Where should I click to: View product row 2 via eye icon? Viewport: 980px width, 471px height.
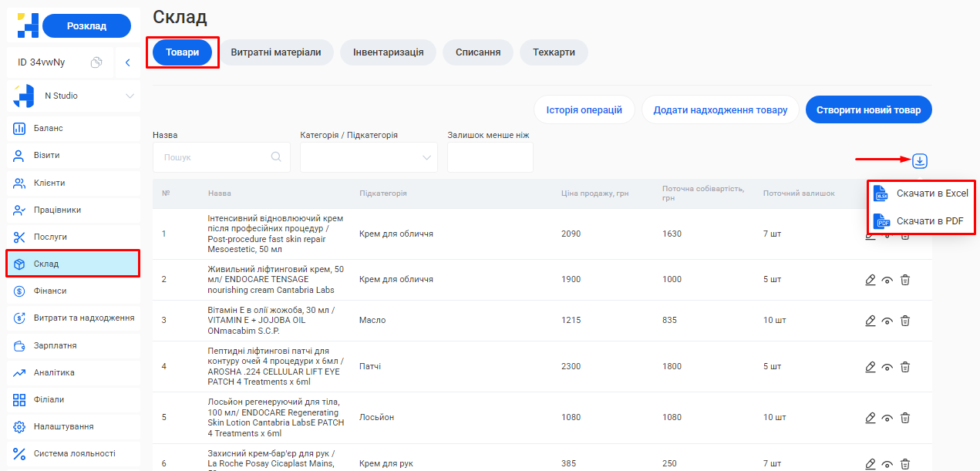(887, 280)
